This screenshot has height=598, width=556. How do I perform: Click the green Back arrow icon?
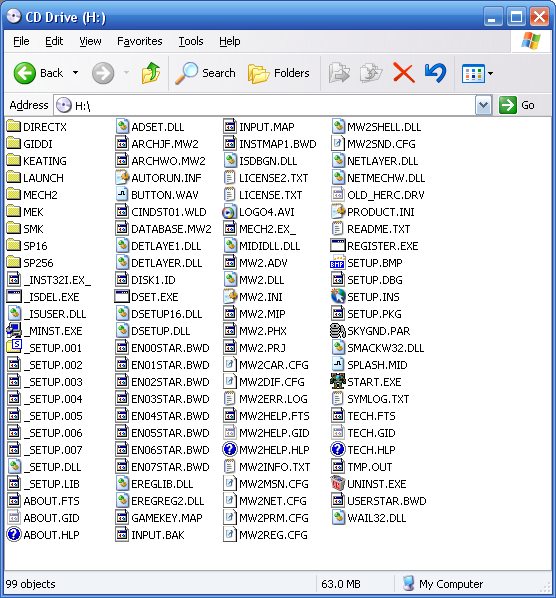(25, 73)
